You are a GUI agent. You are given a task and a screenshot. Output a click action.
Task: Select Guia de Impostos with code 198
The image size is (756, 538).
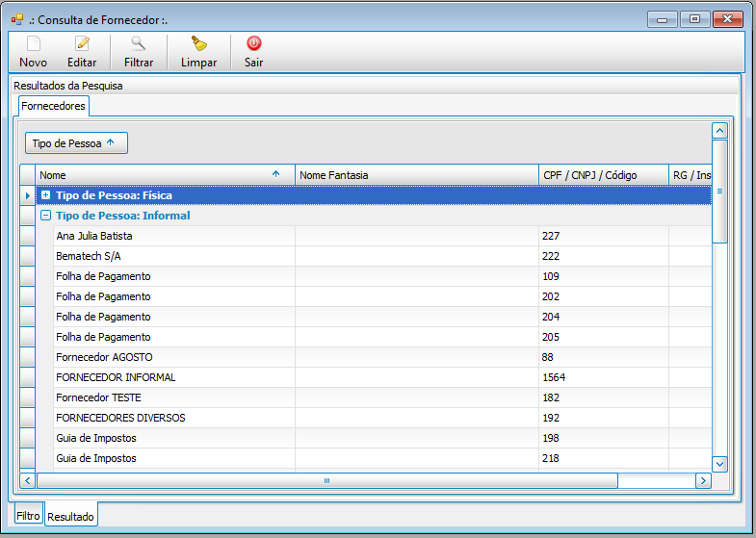(382, 438)
